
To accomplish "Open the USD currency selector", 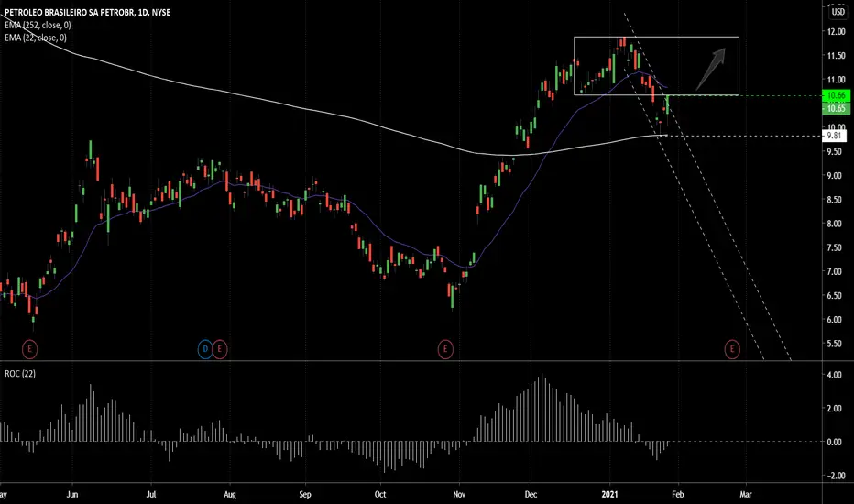I will coord(838,11).
